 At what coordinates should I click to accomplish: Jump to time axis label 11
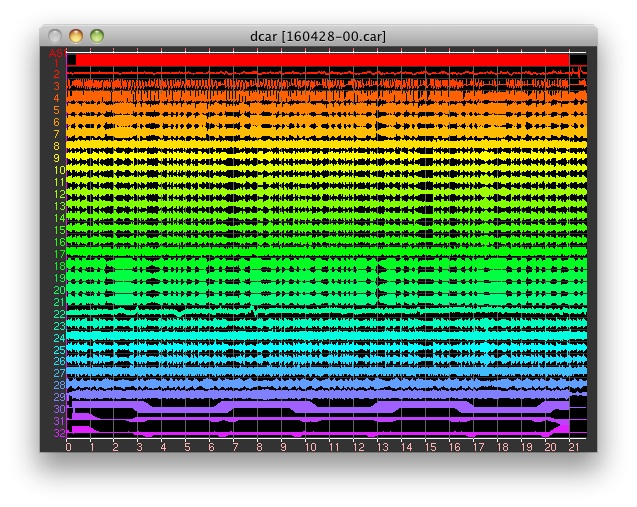pyautogui.click(x=334, y=447)
